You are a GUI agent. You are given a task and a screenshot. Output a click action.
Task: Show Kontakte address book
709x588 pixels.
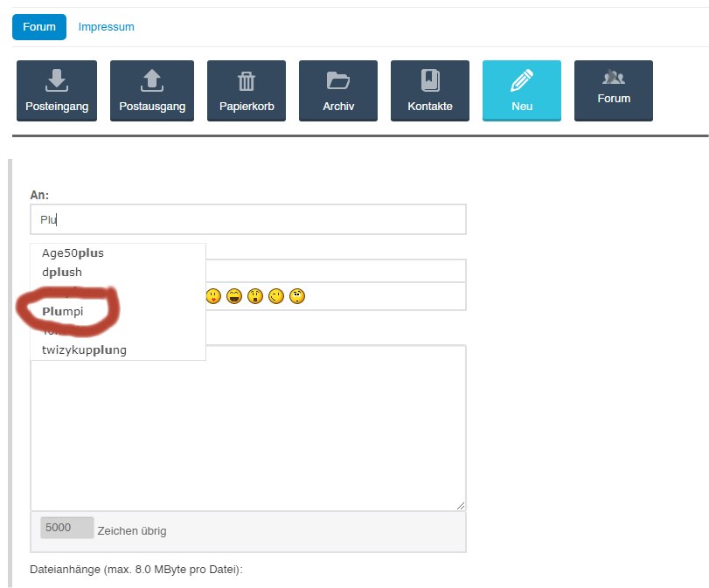point(429,91)
